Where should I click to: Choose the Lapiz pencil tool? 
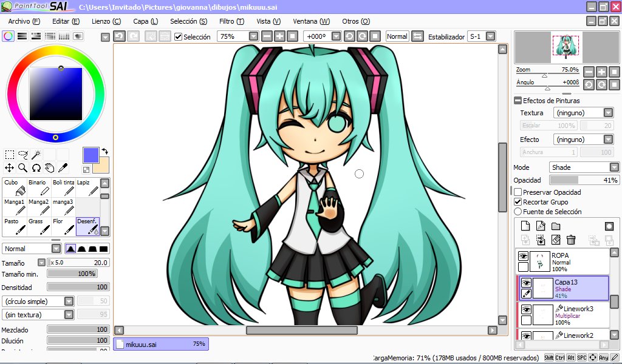(87, 187)
